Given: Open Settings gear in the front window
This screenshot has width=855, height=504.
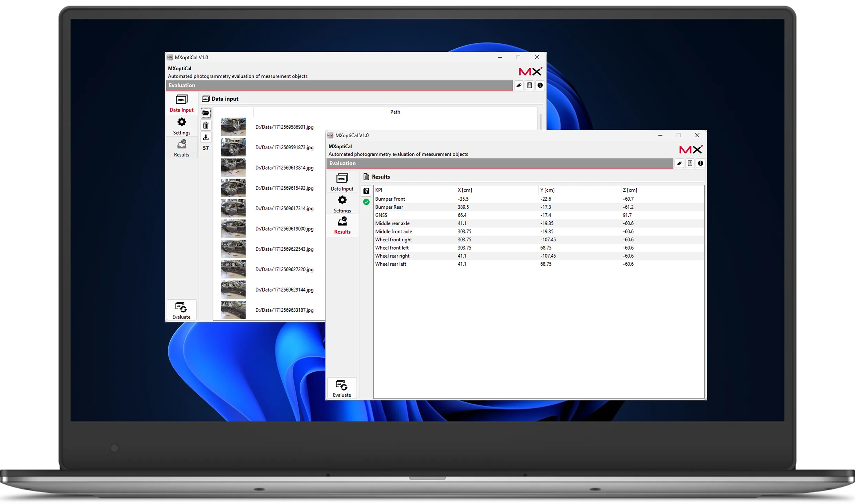Looking at the screenshot, I should click(342, 204).
